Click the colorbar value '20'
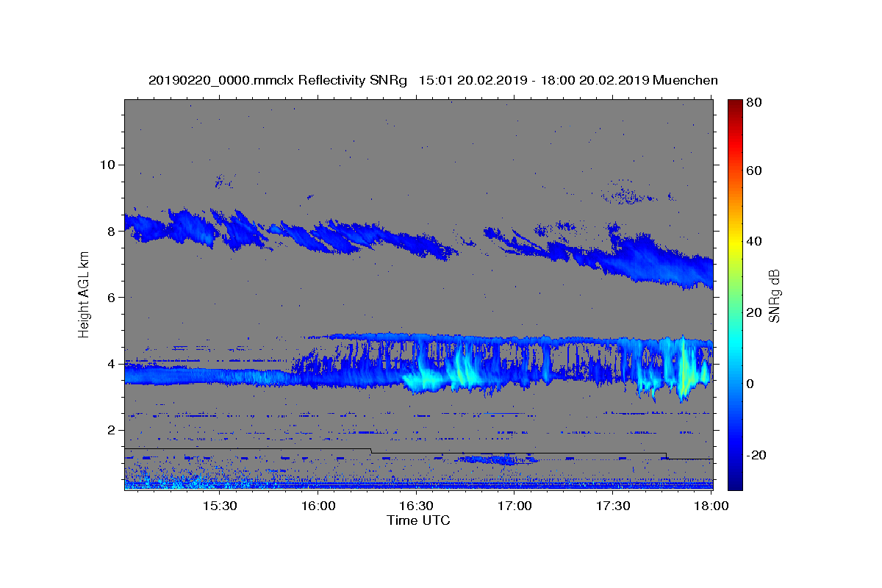 [x=753, y=312]
